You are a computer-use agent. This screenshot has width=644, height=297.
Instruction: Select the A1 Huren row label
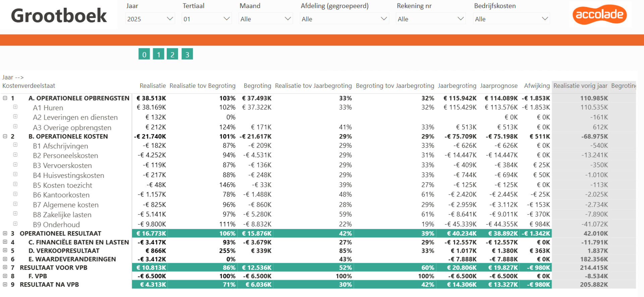pyautogui.click(x=48, y=108)
